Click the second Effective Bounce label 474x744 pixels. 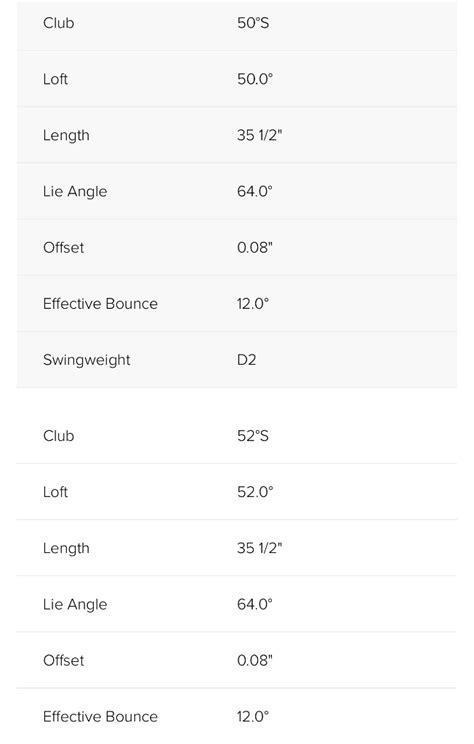point(100,716)
